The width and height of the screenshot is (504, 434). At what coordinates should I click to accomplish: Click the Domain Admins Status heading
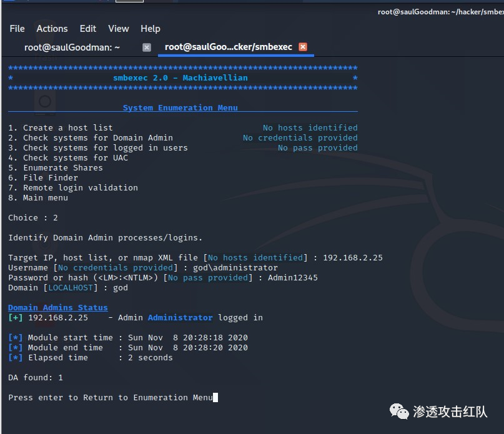click(57, 308)
